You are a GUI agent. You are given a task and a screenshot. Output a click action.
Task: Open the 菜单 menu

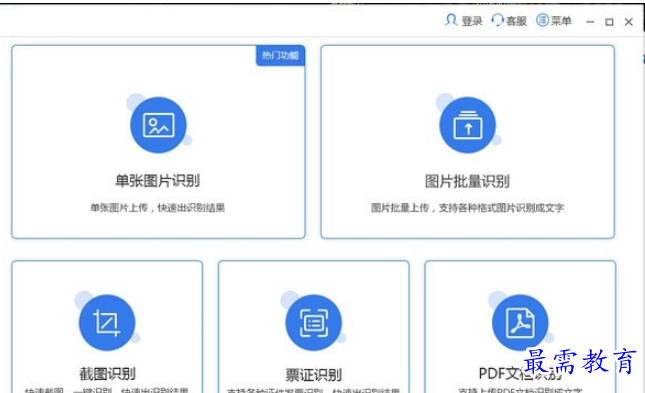(x=561, y=21)
